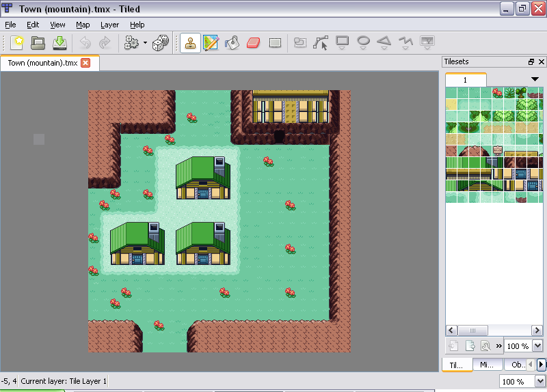Select the Select Objects tool

(x=300, y=43)
